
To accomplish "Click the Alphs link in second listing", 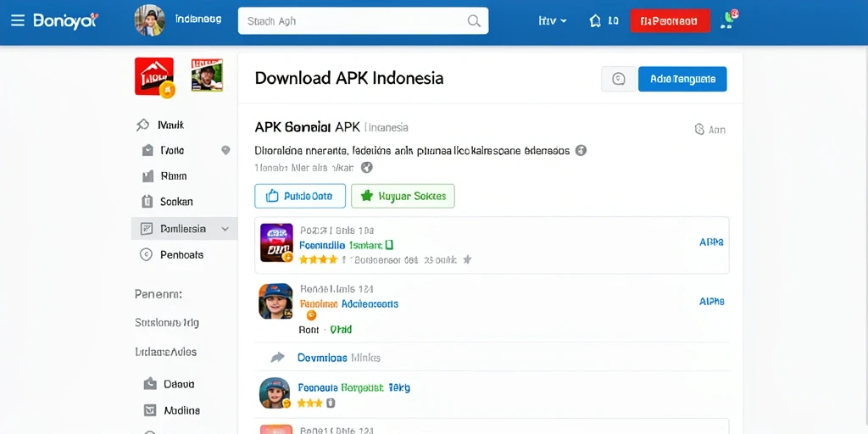I will coord(712,301).
